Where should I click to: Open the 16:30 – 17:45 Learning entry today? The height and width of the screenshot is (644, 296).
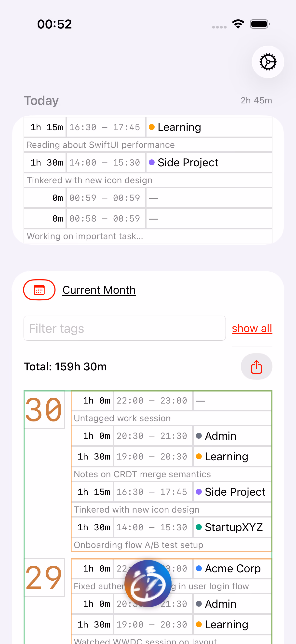click(x=148, y=127)
